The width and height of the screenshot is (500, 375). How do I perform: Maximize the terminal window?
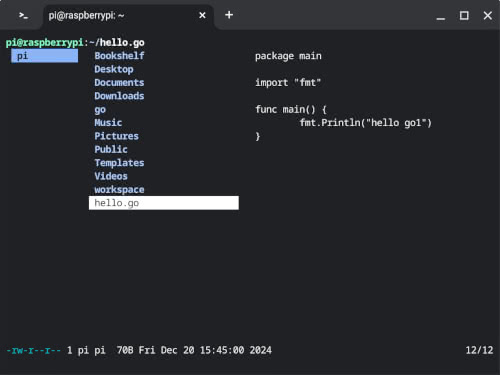[464, 15]
